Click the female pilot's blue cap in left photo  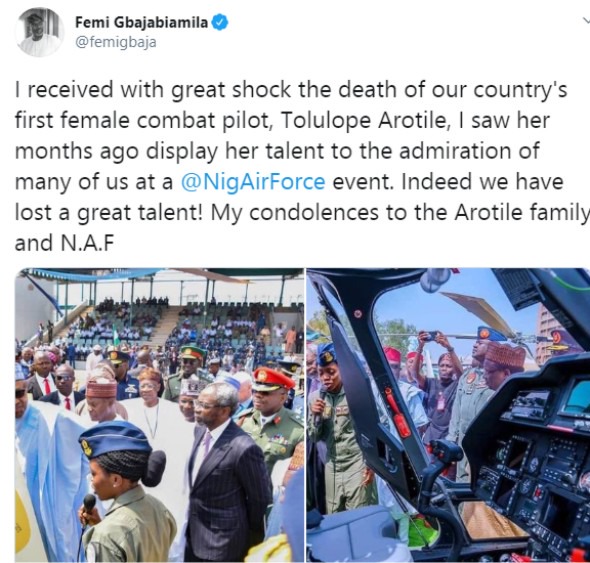coord(115,438)
